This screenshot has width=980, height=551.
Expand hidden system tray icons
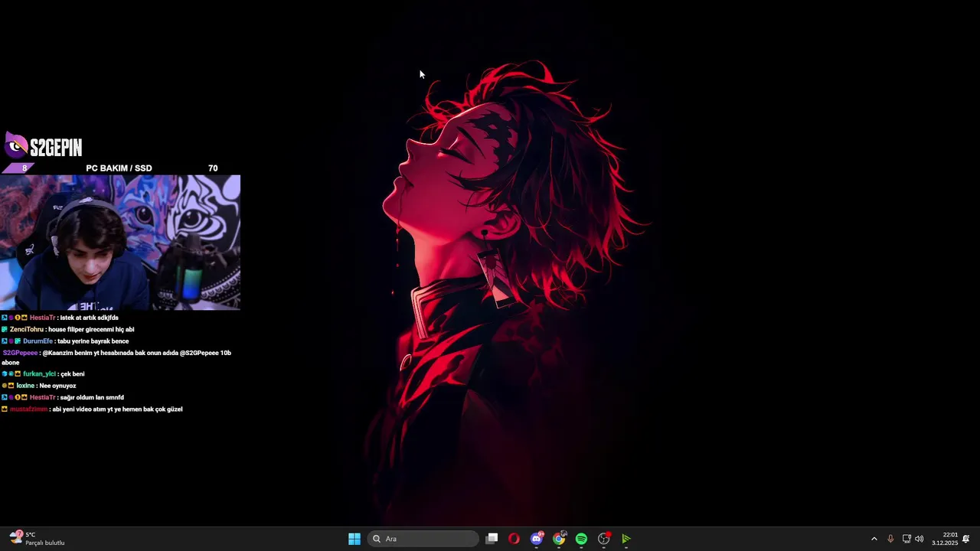click(x=874, y=539)
